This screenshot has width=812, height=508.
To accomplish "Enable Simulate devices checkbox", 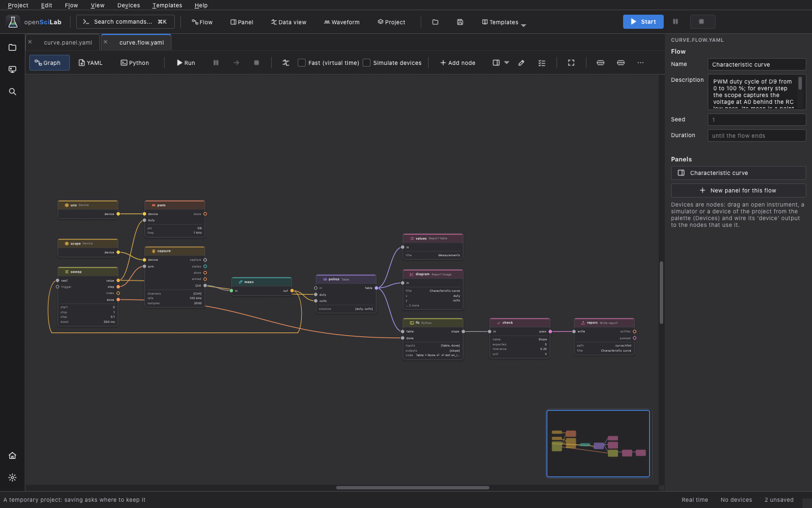I will [x=367, y=63].
